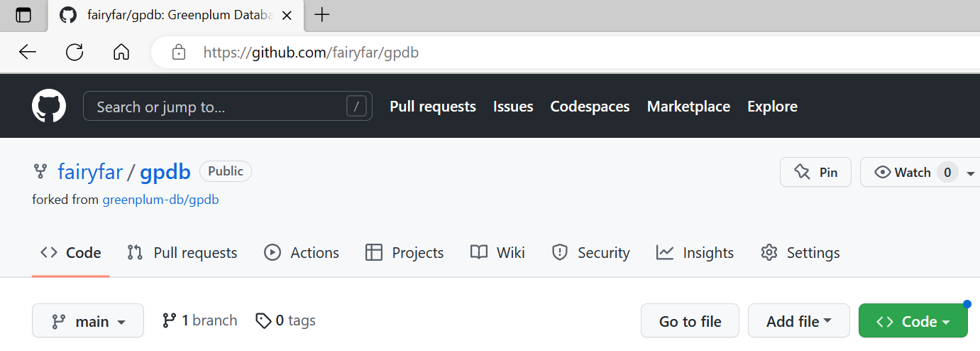Open the Insights tab
The height and width of the screenshot is (351, 980).
[x=695, y=253]
